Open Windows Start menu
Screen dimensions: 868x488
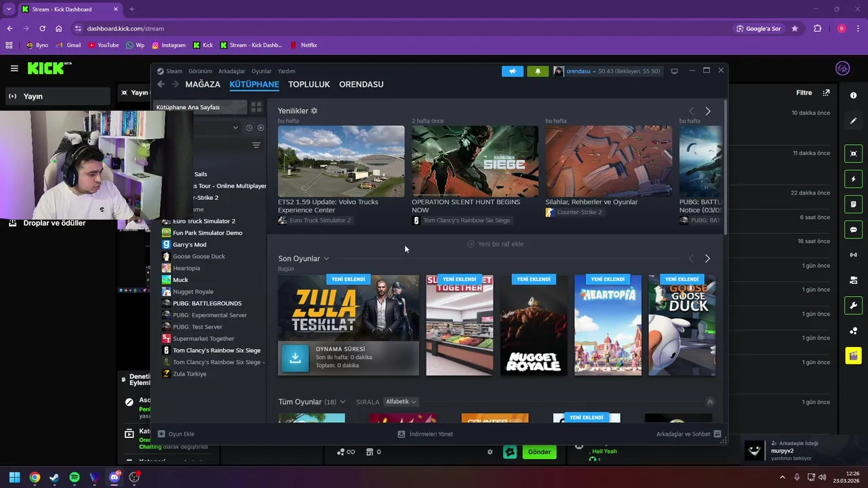pyautogui.click(x=14, y=477)
